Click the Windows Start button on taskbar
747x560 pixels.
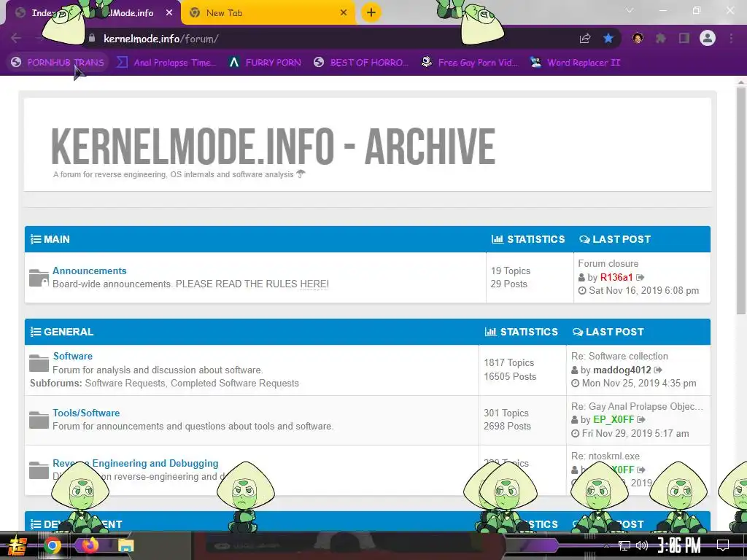[16, 545]
